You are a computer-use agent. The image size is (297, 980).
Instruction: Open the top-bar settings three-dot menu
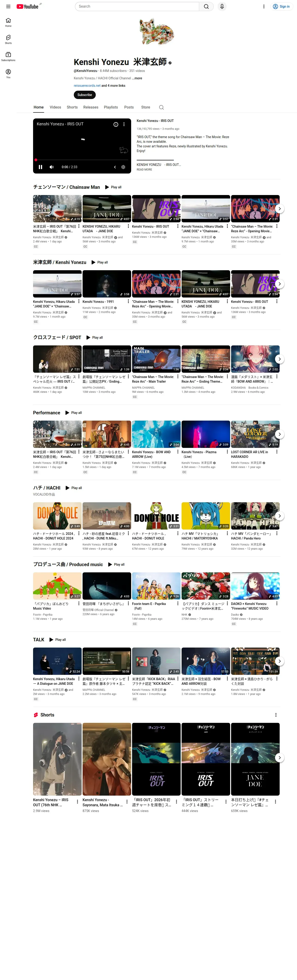(263, 6)
